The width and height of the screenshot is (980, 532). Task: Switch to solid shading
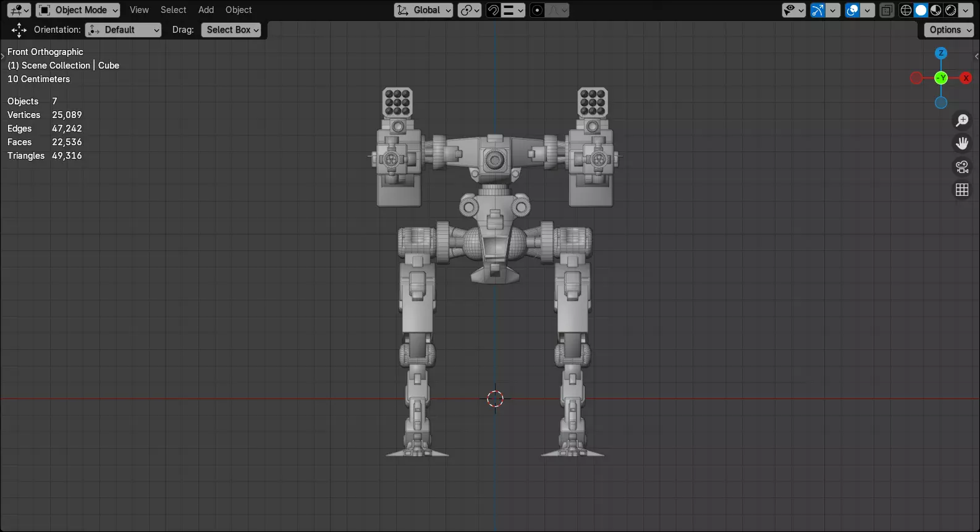click(921, 10)
